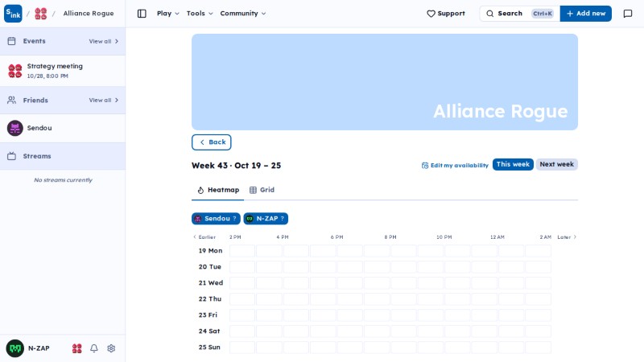The image size is (644, 362).
Task: Show Later hours in heatmap
Action: (x=567, y=237)
